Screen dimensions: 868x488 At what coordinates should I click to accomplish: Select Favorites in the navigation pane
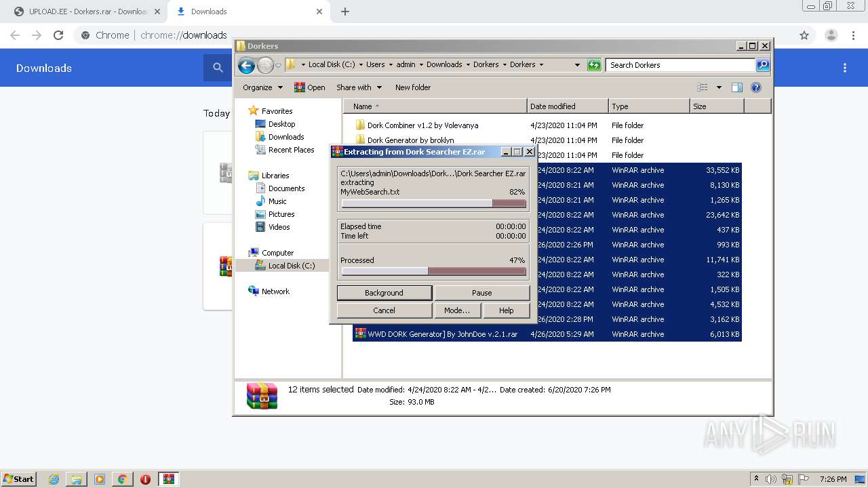[x=277, y=111]
